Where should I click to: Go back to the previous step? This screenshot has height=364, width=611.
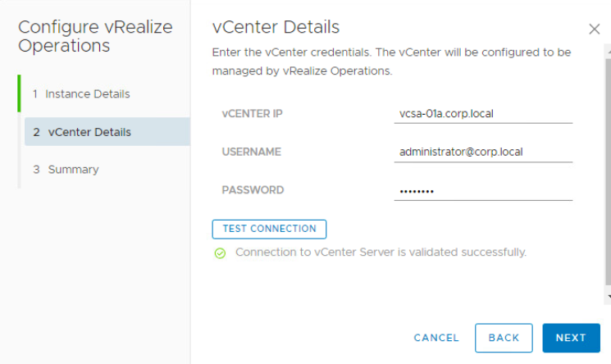504,338
